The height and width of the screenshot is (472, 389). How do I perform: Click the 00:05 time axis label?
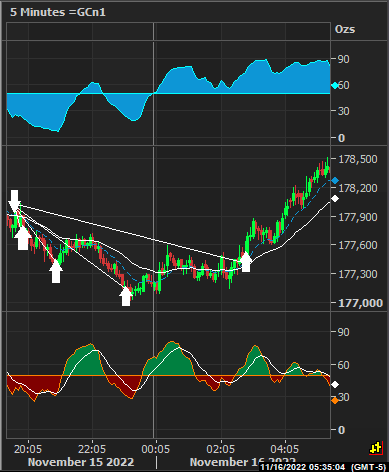(155, 449)
